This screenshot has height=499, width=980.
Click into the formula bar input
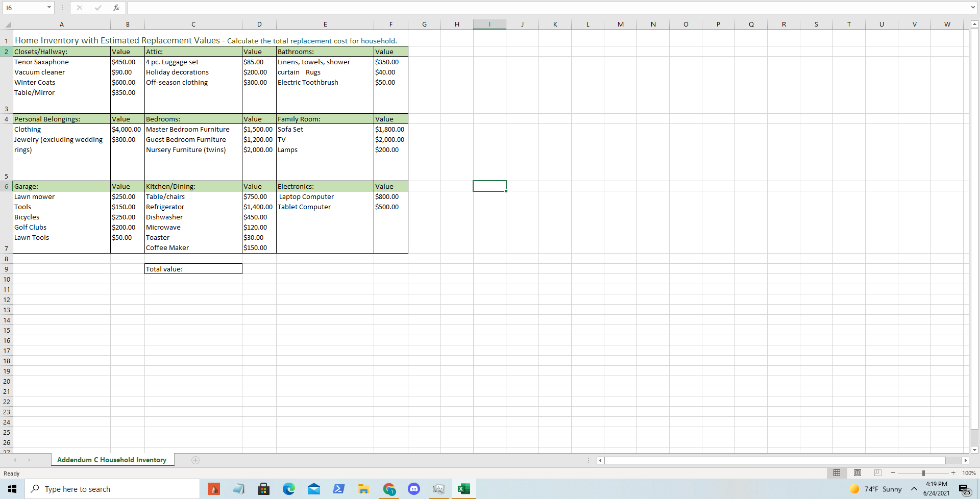click(548, 8)
